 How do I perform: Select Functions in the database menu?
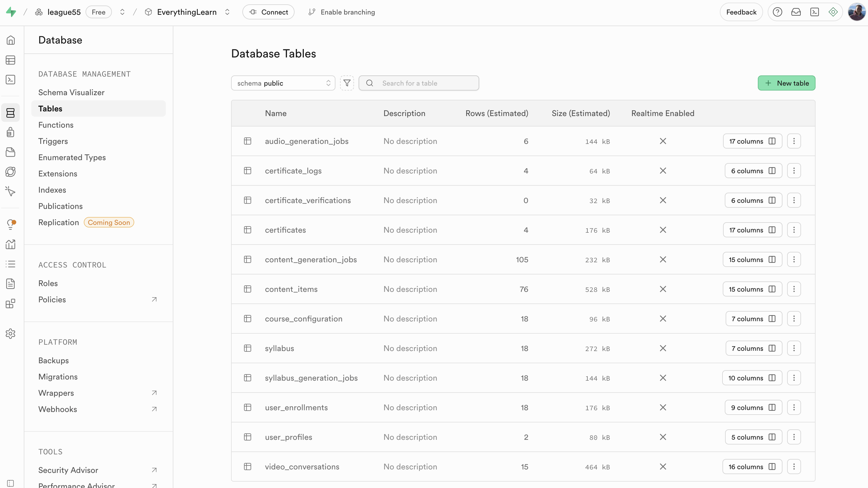tap(56, 125)
